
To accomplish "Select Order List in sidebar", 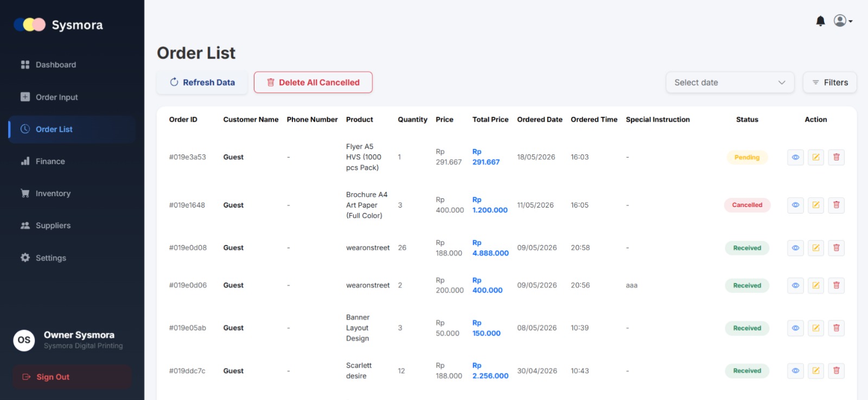I will (72, 129).
